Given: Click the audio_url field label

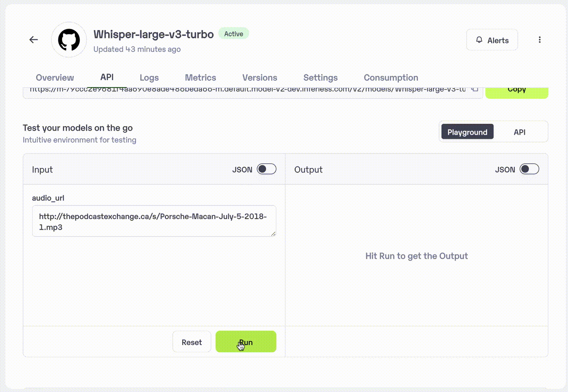Looking at the screenshot, I should [48, 198].
